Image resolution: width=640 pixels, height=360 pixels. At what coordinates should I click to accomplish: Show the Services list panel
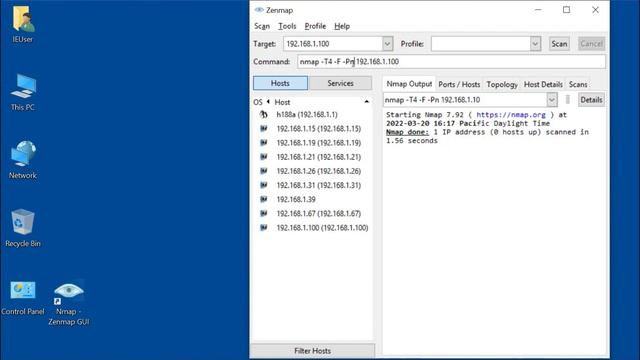point(340,83)
